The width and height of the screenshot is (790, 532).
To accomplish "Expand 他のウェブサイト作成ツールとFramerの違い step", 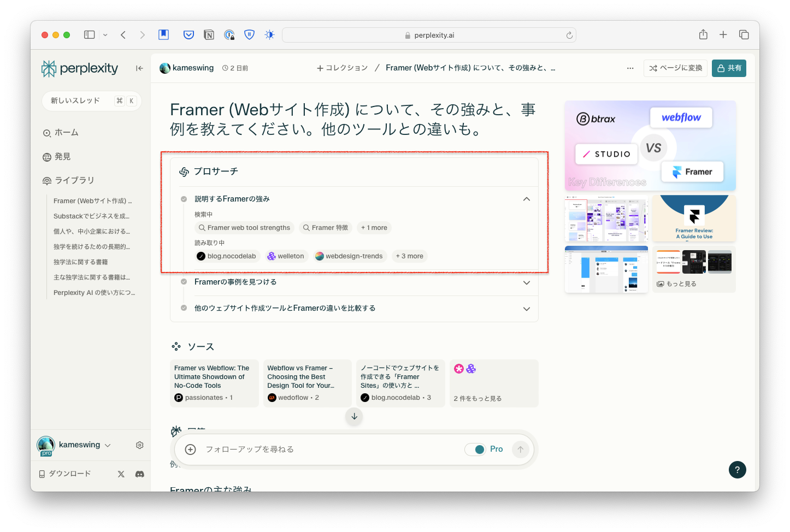I will (x=527, y=309).
